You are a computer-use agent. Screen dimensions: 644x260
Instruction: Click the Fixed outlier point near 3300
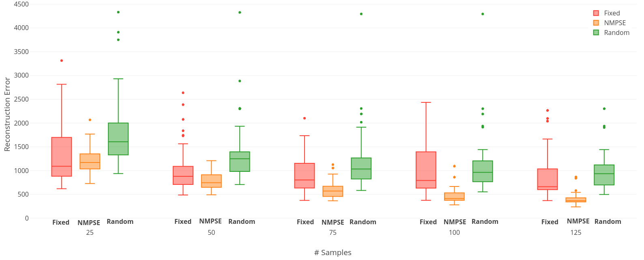coord(62,61)
